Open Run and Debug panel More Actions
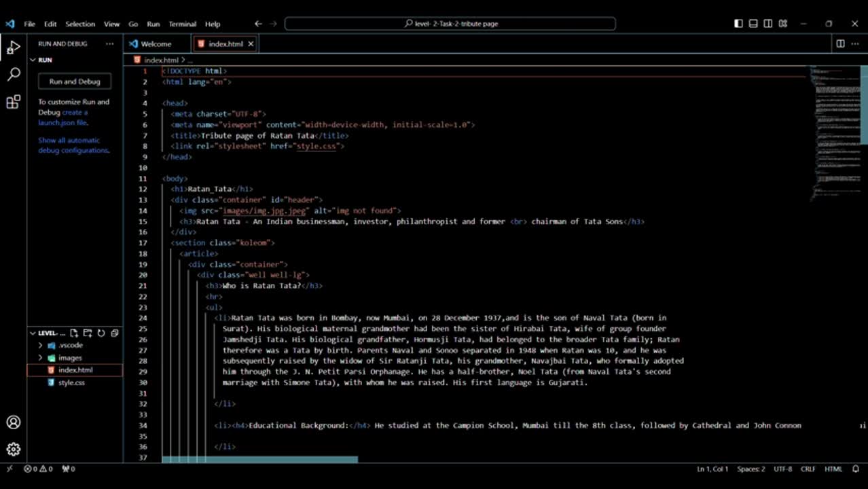This screenshot has height=489, width=868. pos(109,43)
